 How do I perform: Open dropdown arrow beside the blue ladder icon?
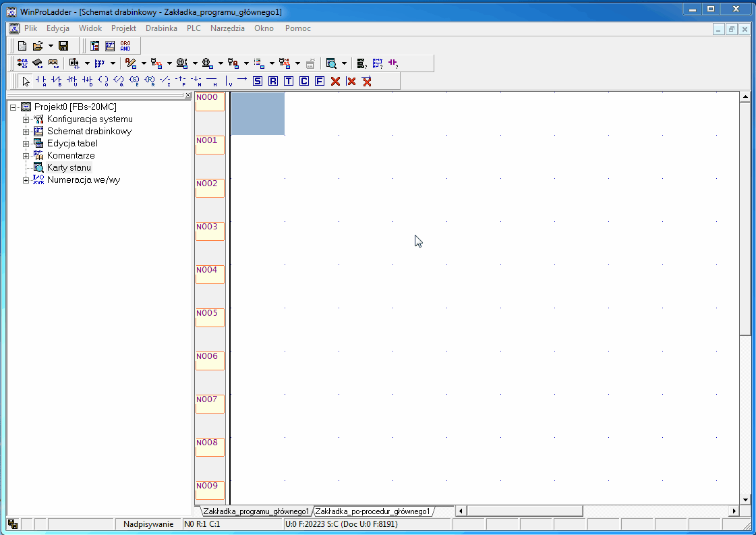click(x=113, y=63)
